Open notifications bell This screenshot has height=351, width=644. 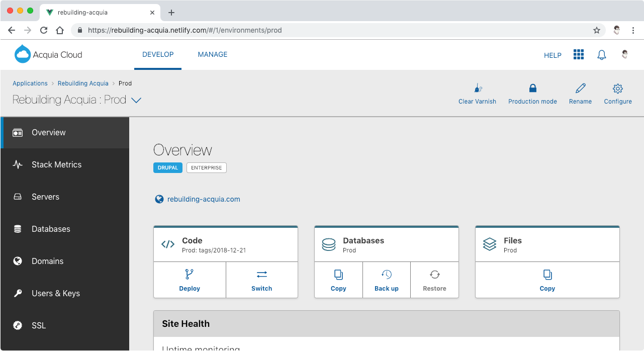[601, 55]
